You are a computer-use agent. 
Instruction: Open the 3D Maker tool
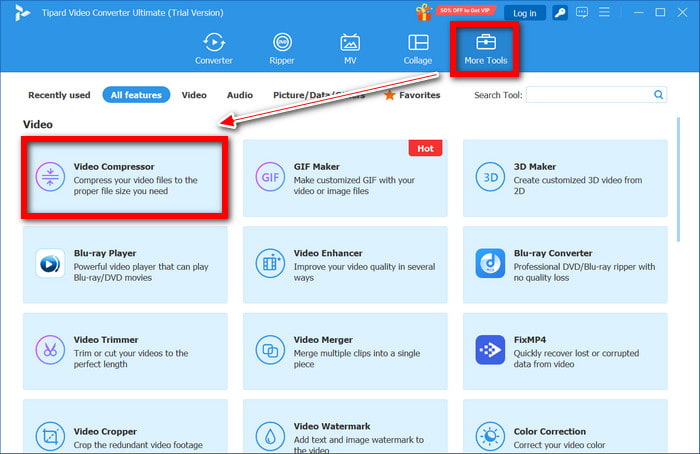565,178
